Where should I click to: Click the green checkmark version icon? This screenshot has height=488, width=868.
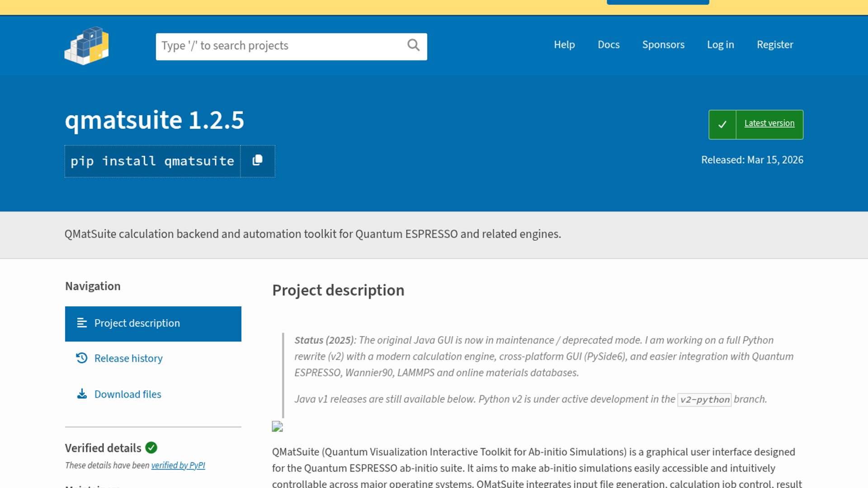click(x=722, y=124)
